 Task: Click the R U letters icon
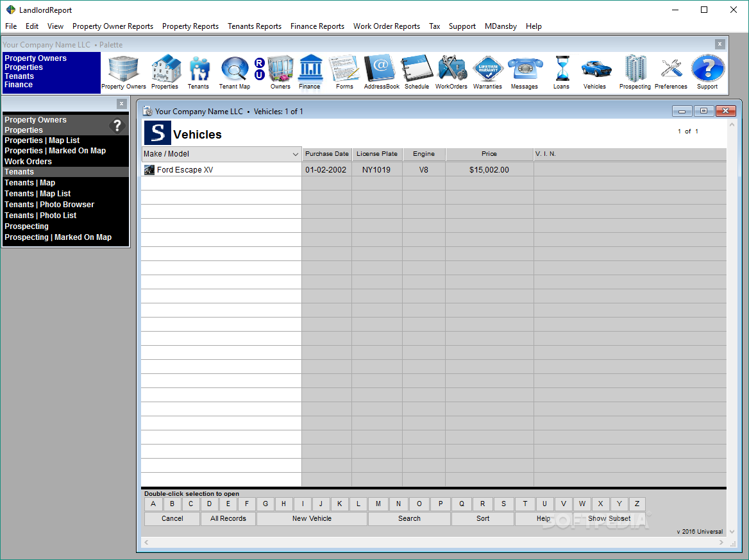pos(259,69)
